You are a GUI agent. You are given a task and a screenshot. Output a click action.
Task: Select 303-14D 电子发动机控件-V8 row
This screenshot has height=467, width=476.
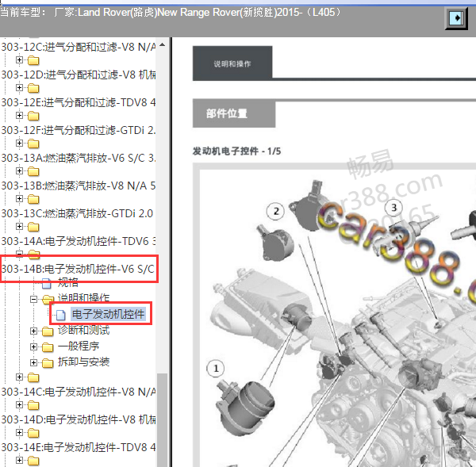coord(79,419)
